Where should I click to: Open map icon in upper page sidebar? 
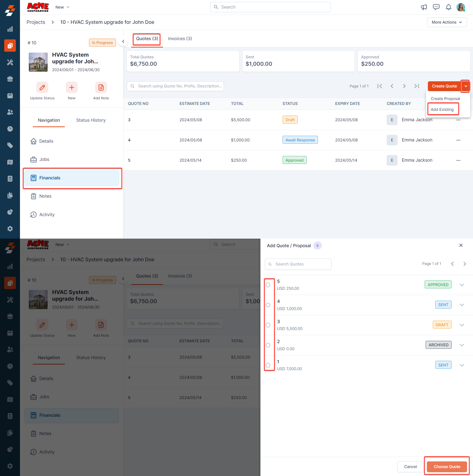click(10, 162)
